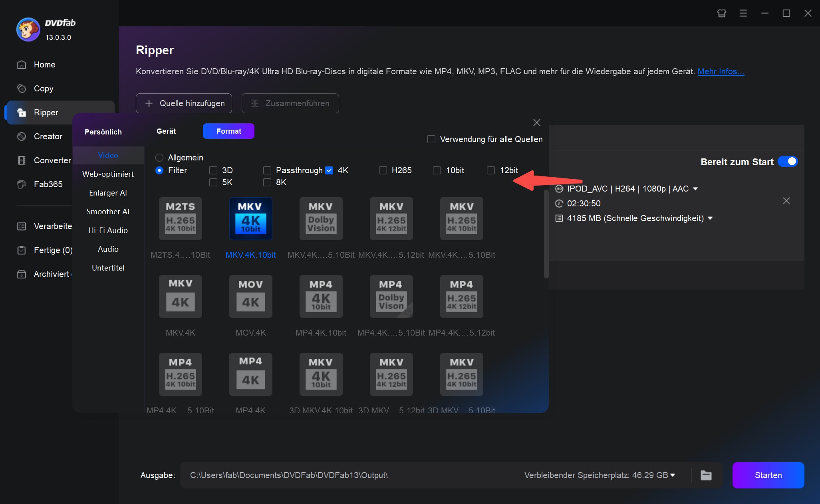The image size is (820, 504).
Task: Choose the MP4 Dolby Vision format
Action: (391, 296)
